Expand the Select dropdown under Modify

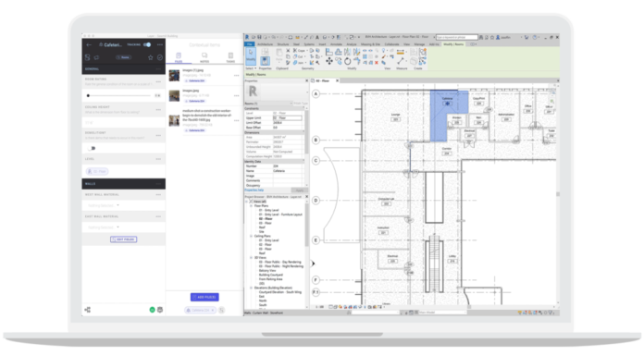point(251,68)
